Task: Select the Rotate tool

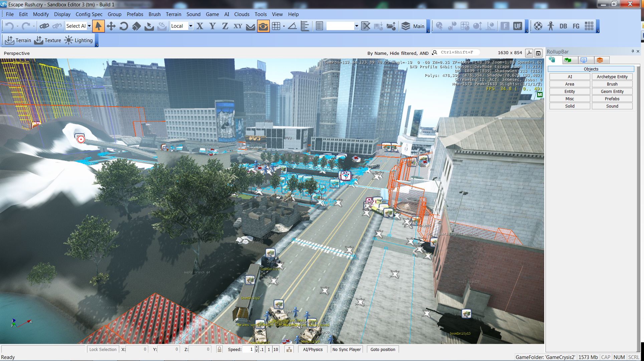Action: click(124, 26)
